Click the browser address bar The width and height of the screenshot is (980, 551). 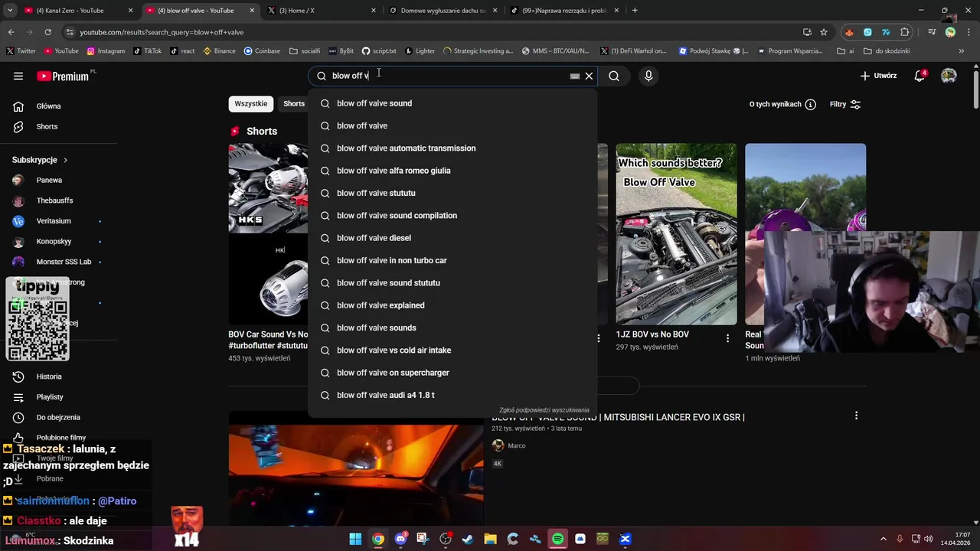429,32
